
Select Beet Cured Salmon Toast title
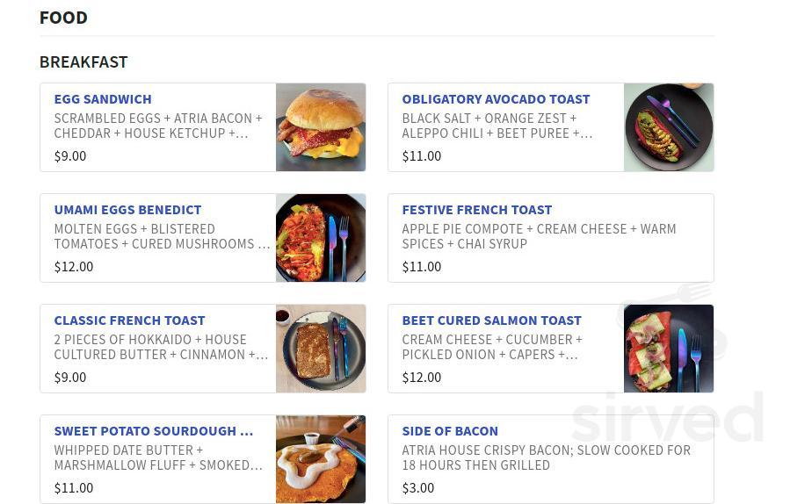click(491, 320)
